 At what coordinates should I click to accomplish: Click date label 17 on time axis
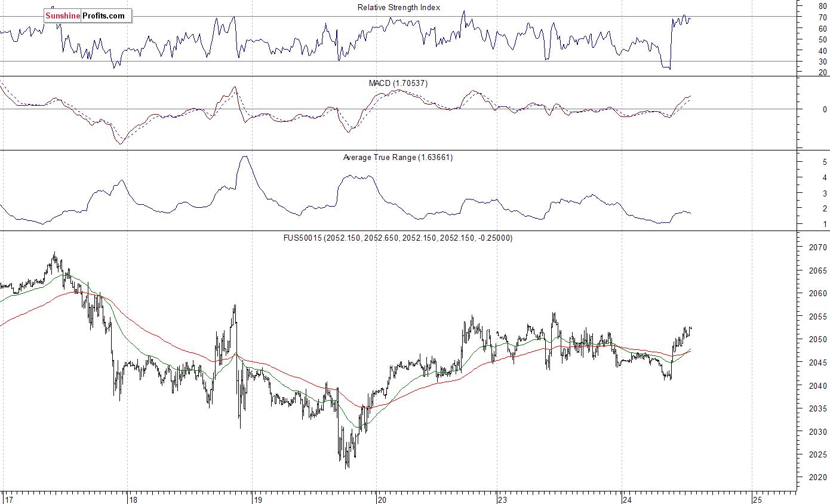point(8,500)
